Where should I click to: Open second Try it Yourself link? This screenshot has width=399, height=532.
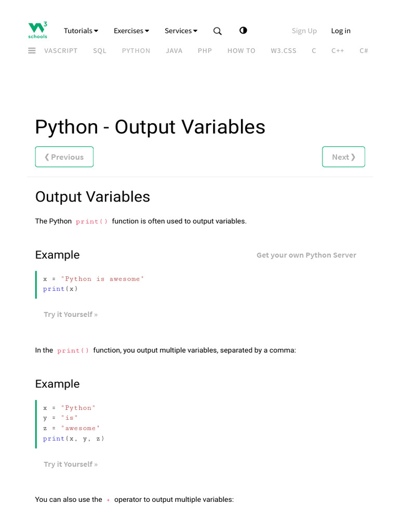(71, 464)
